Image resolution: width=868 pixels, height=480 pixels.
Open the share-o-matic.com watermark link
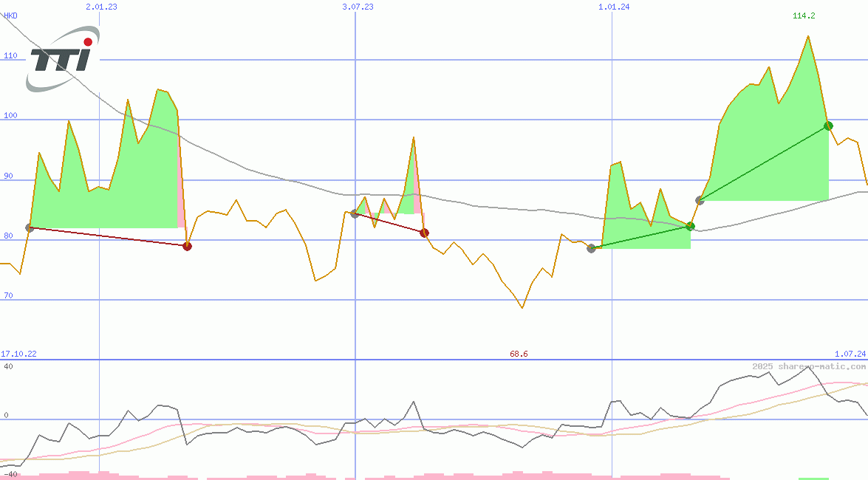809,366
